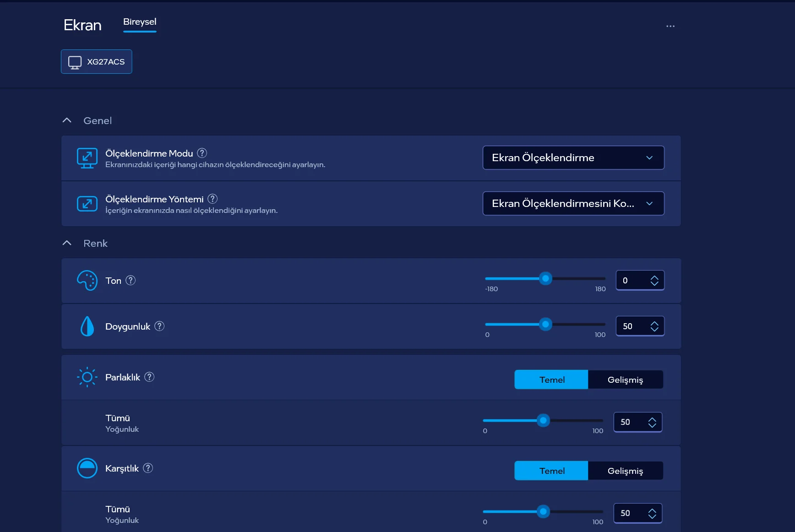
Task: Open help for Ölçeklendirme Yöntemi
Action: (x=212, y=199)
